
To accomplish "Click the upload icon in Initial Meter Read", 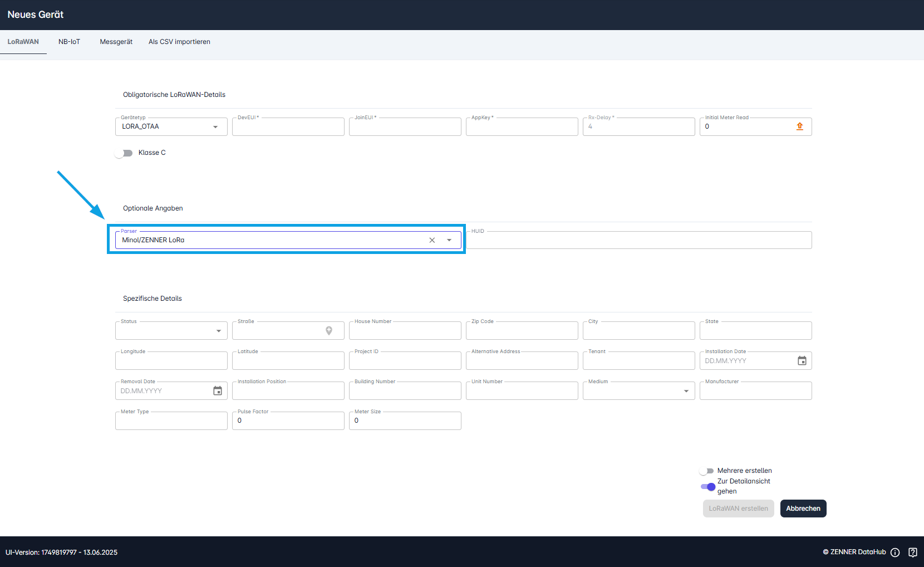I will click(800, 126).
